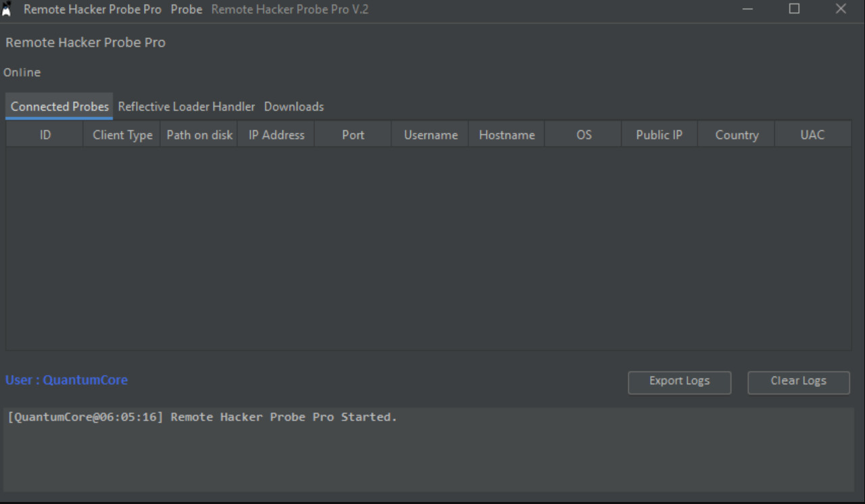Click the Remote Hacker Probe Pro heading
This screenshot has height=504, width=865.
pyautogui.click(x=85, y=42)
